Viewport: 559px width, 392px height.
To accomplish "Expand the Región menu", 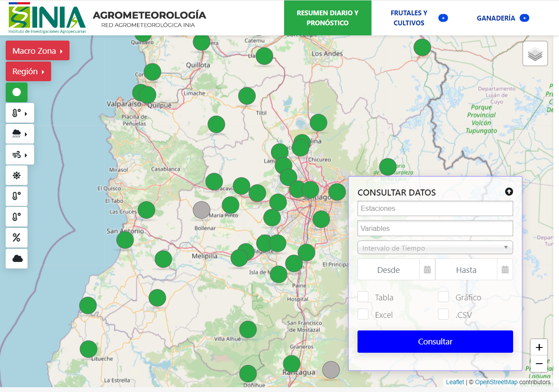I will 28,71.
